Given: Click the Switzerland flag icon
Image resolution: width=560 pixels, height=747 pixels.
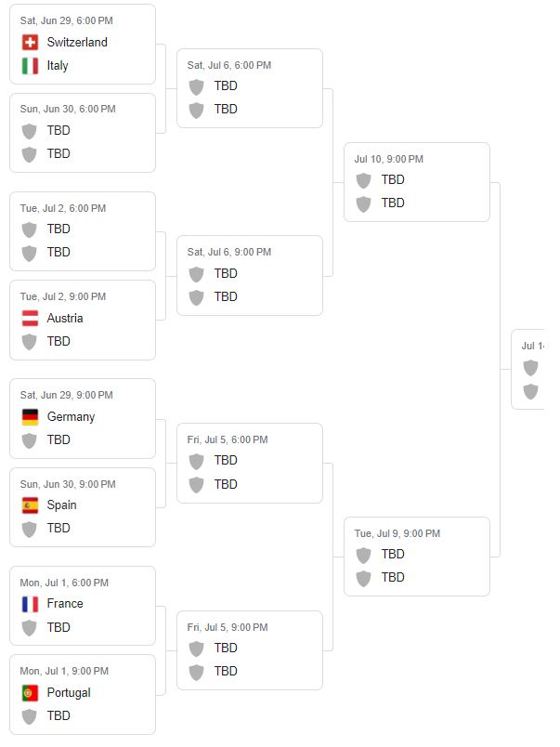Looking at the screenshot, I should [30, 42].
